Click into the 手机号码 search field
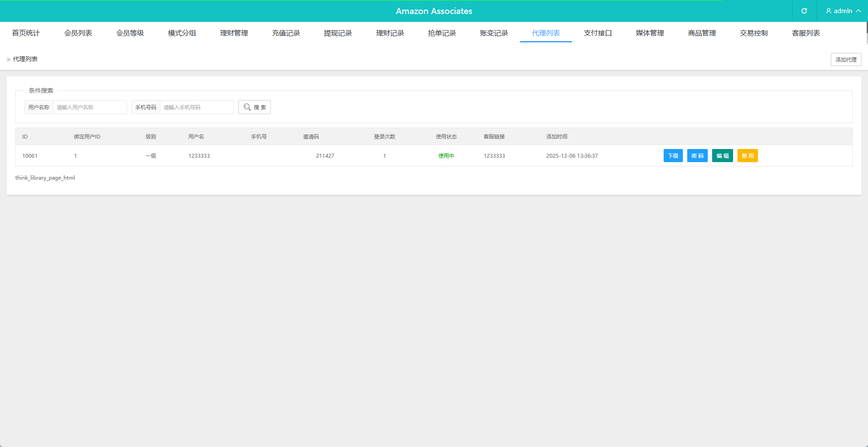Viewport: 868px width, 447px height. click(196, 107)
